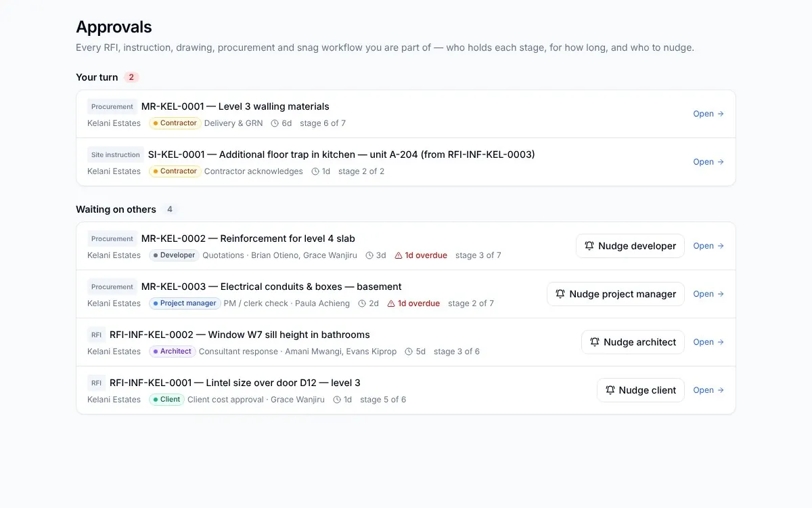Click the clock icon on RFI-INF-KEL-0002 row

(409, 352)
